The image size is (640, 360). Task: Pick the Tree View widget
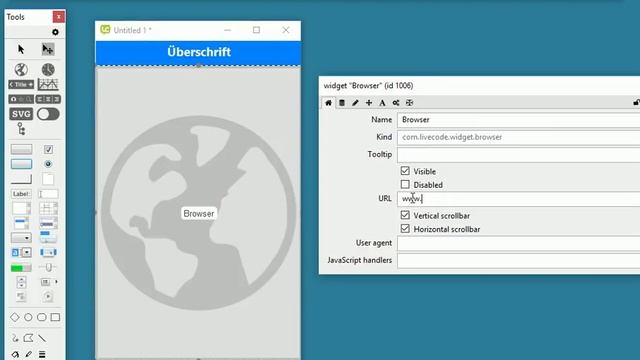click(x=21, y=130)
